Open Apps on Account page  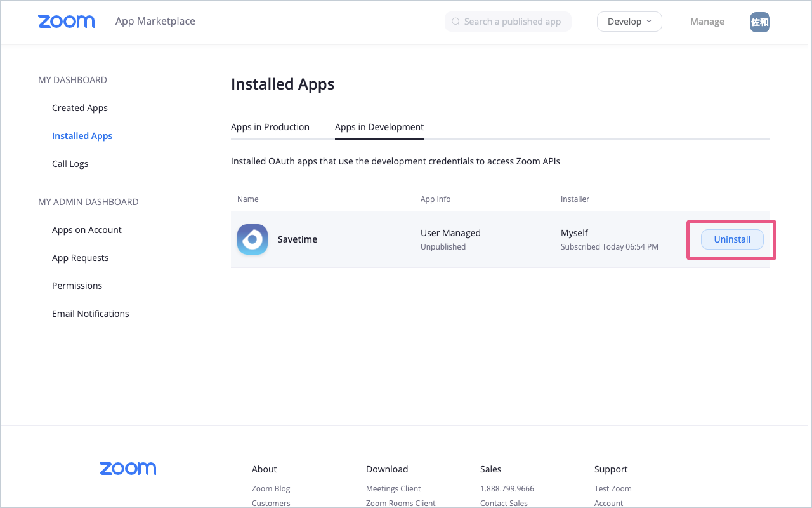87,230
